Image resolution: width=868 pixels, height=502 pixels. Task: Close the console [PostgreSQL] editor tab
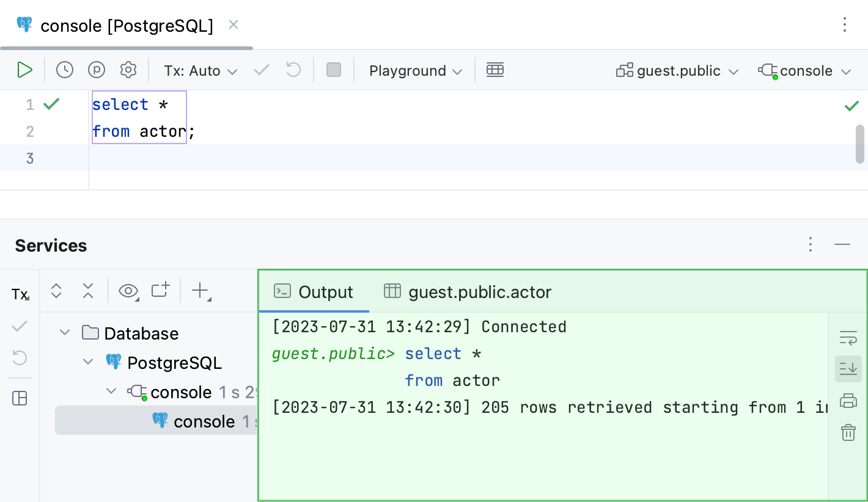[x=233, y=25]
